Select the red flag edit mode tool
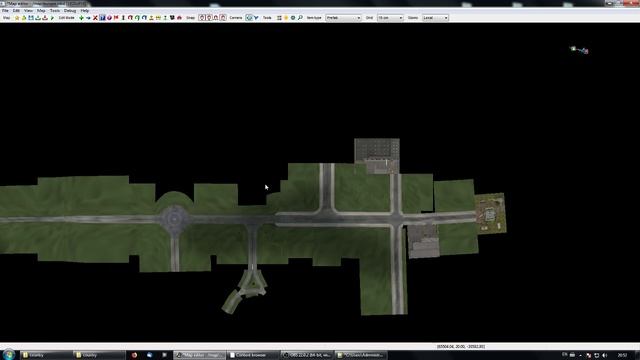 pyautogui.click(x=116, y=18)
